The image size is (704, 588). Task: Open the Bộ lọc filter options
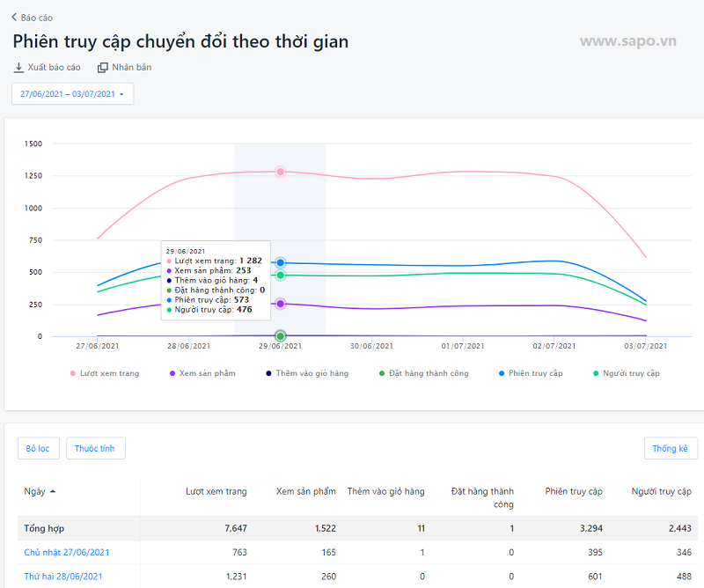pyautogui.click(x=37, y=448)
